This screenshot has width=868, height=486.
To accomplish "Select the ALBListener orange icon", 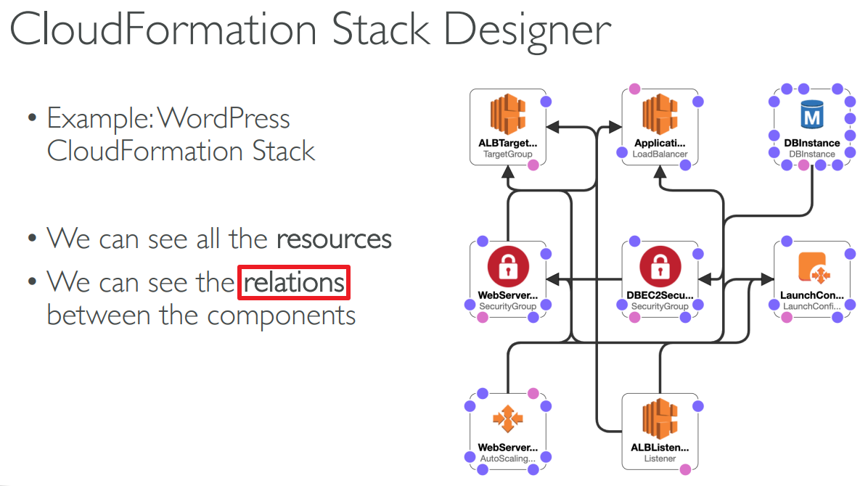I will pos(660,420).
